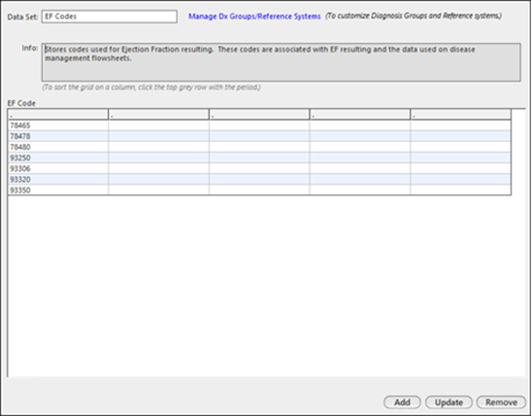Select the row with code 93250
The height and width of the screenshot is (416, 532).
[x=259, y=157]
